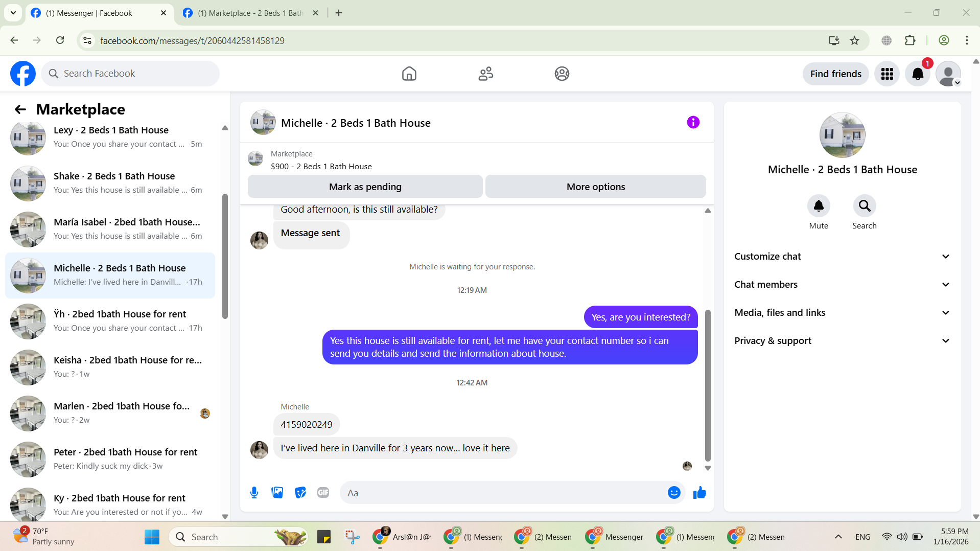Send a thumbs-up like
980x551 pixels.
click(x=699, y=493)
